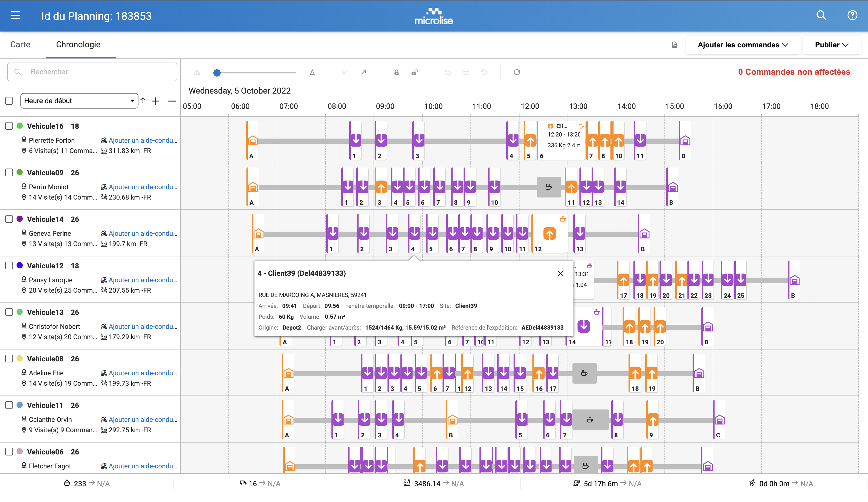Check the Vehicule08 checkbox

[9, 359]
